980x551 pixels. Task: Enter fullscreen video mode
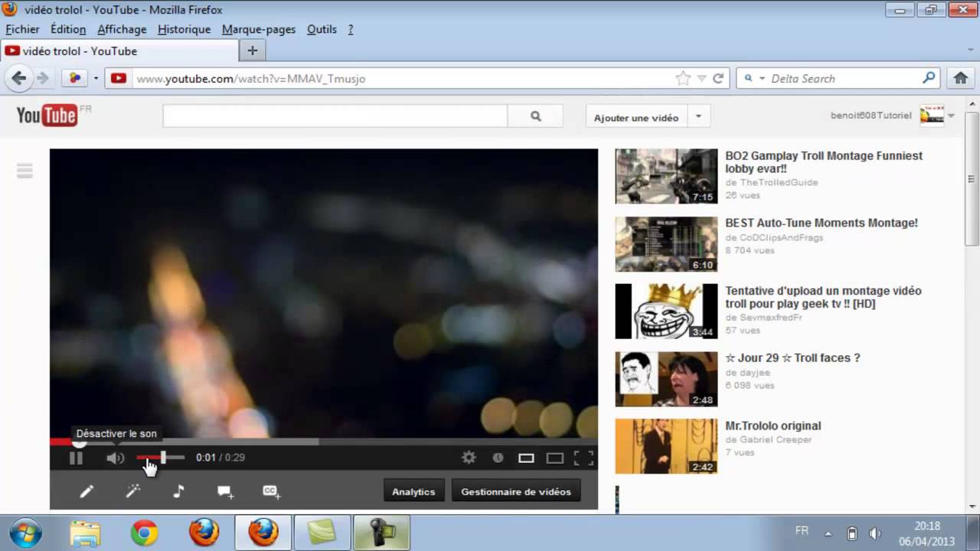[x=583, y=458]
